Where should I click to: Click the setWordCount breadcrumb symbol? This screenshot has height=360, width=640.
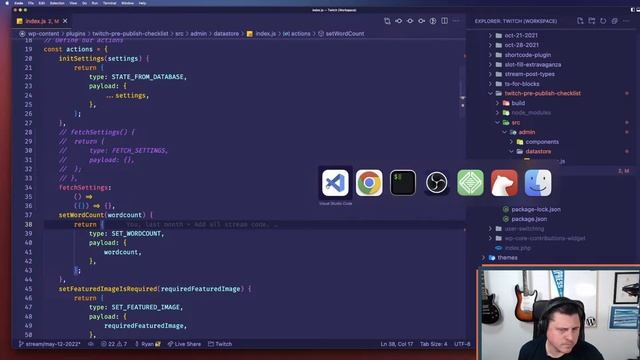tap(344, 34)
